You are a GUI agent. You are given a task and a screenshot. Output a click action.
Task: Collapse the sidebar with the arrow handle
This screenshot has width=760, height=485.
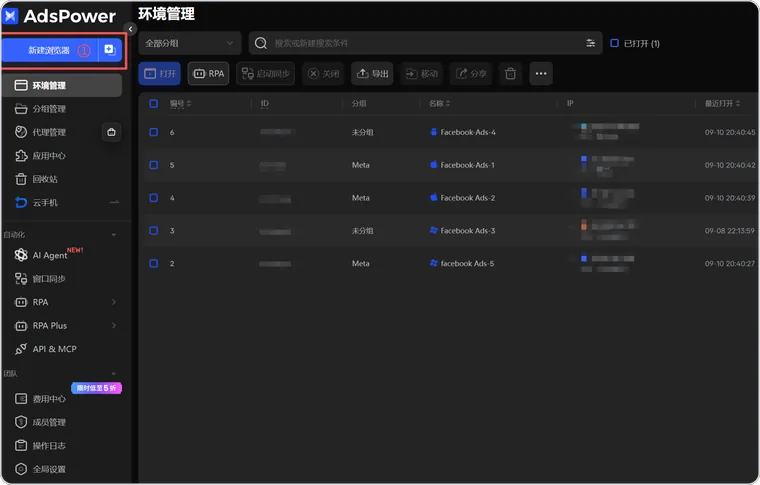point(130,29)
